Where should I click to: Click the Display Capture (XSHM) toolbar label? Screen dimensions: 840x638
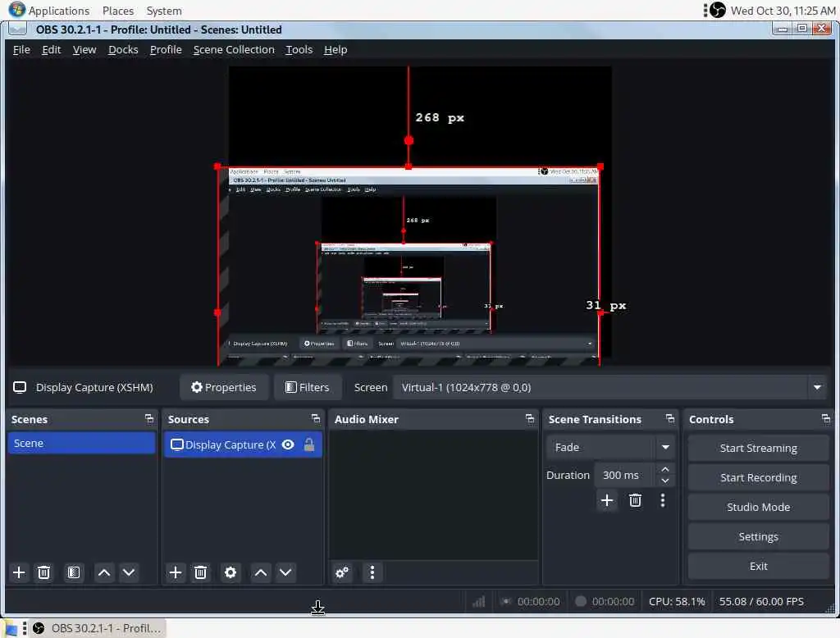94,387
